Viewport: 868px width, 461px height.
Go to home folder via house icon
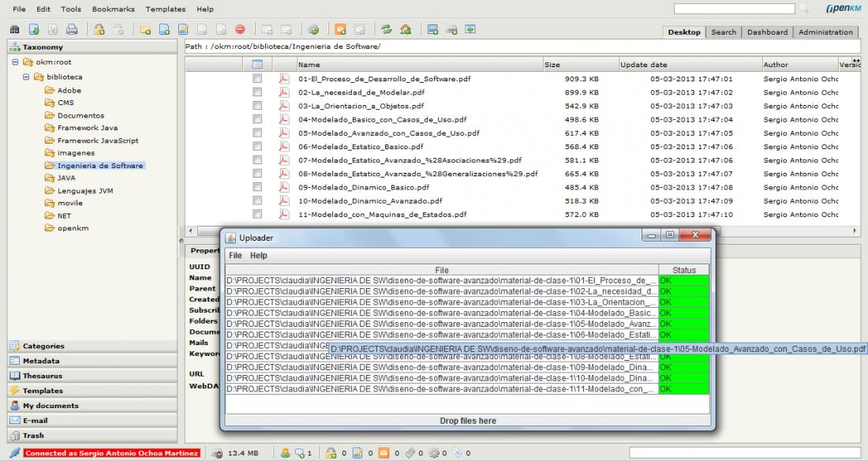click(404, 32)
